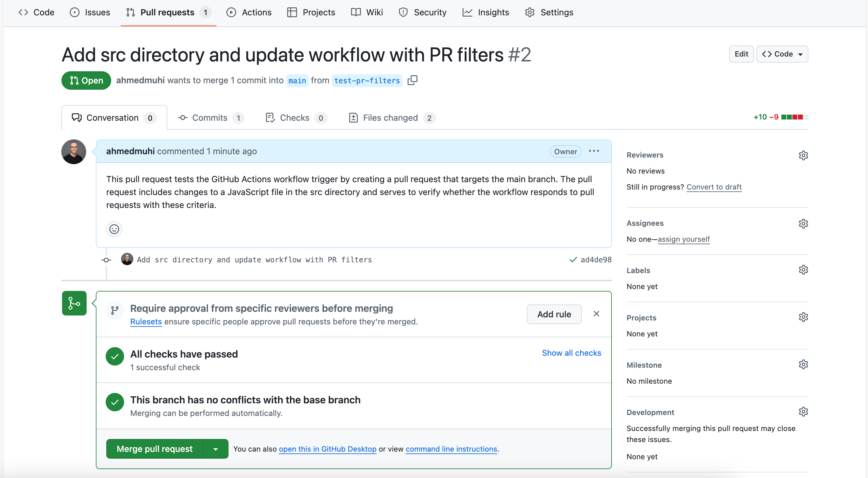The image size is (868, 478).
Task: Click the '1 minute ago' timestamp
Action: [x=232, y=151]
